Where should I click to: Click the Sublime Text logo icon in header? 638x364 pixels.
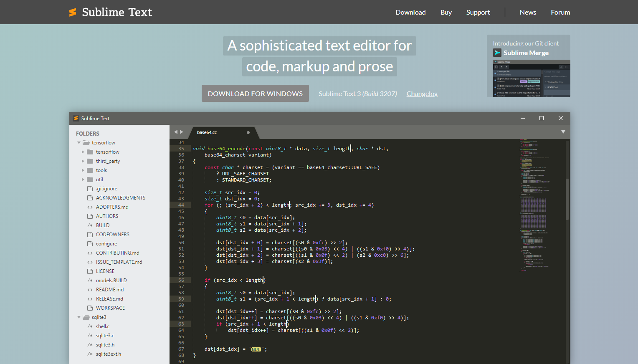pyautogui.click(x=73, y=13)
